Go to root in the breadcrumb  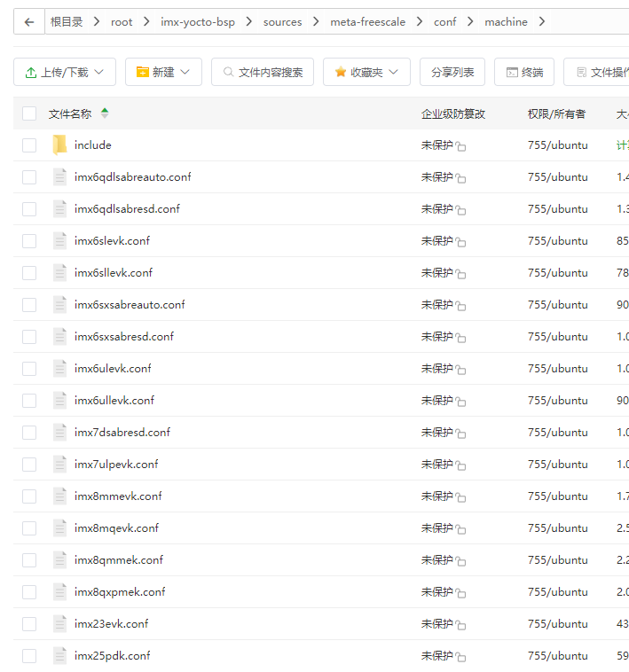click(122, 22)
